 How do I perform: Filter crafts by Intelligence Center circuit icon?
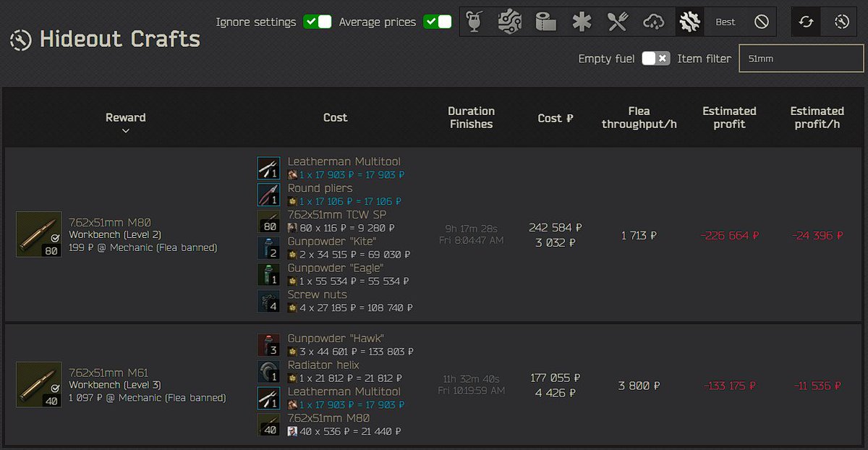[510, 22]
